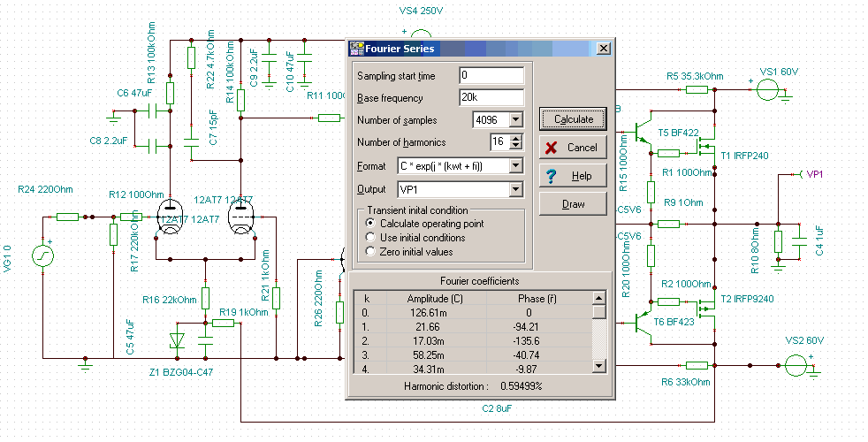Select the T1 IRFP240 MOSFET symbol

pos(705,148)
